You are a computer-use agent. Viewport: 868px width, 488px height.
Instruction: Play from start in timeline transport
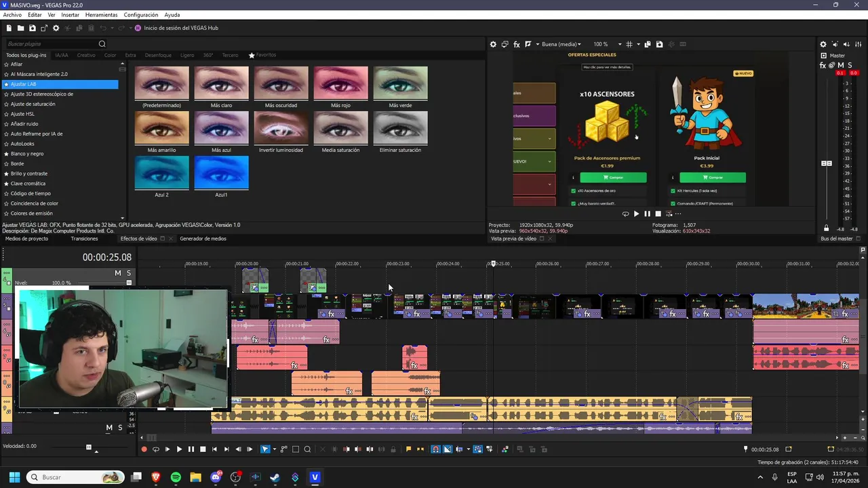click(167, 449)
